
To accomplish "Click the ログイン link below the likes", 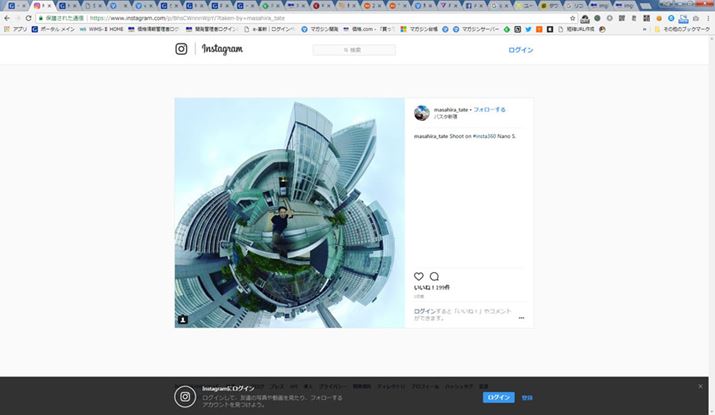I will 425,311.
